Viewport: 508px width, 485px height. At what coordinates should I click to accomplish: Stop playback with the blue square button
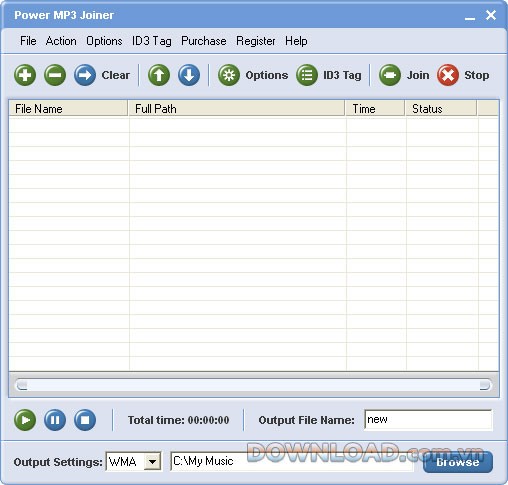point(85,420)
